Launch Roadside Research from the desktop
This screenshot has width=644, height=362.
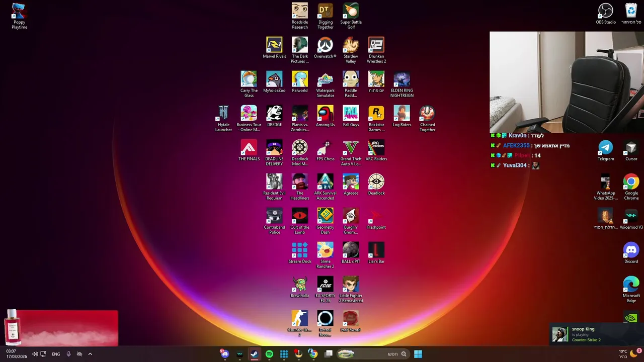tap(300, 16)
